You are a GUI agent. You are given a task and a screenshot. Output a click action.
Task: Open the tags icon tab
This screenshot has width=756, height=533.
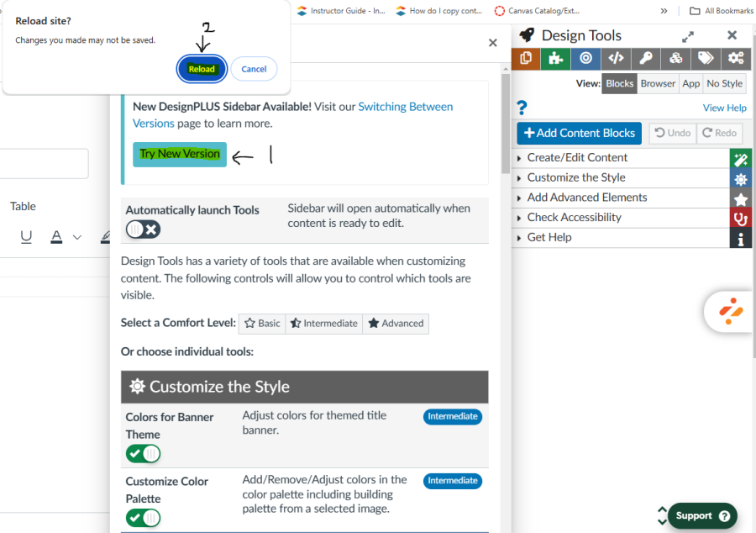[706, 59]
